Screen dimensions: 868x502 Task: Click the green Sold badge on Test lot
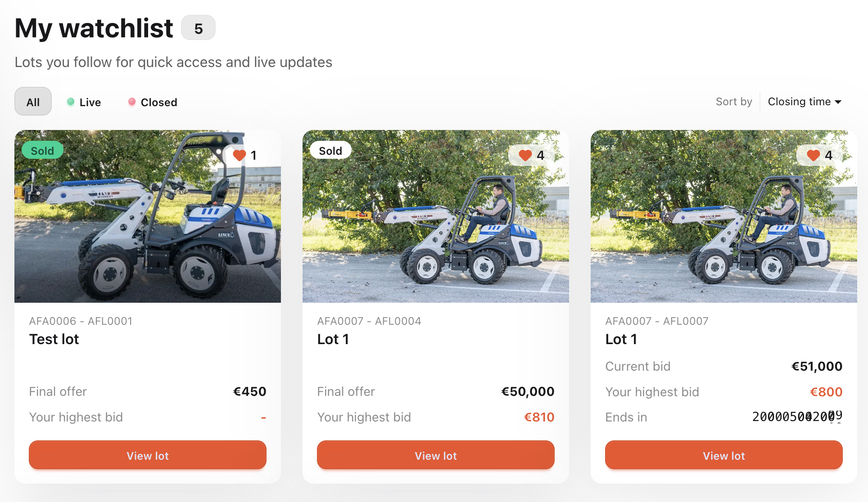[x=42, y=151]
